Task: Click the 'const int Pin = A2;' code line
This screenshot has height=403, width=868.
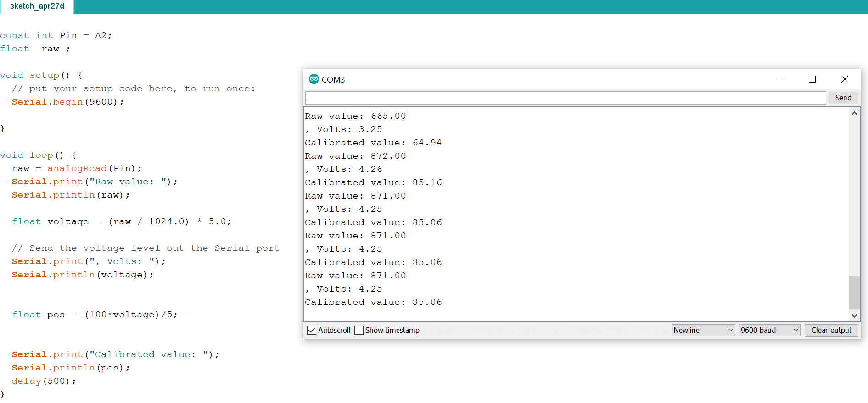Action: pos(56,35)
